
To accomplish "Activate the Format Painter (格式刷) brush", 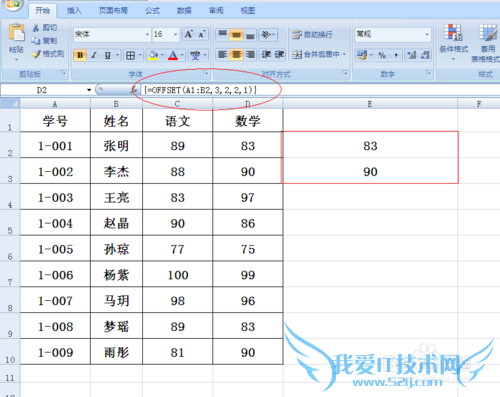I will [36, 54].
